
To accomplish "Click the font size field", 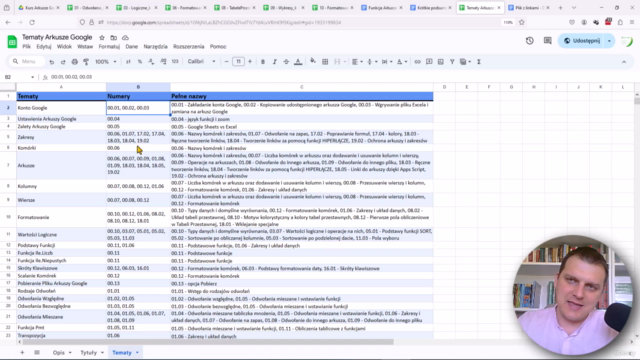I will pos(238,62).
